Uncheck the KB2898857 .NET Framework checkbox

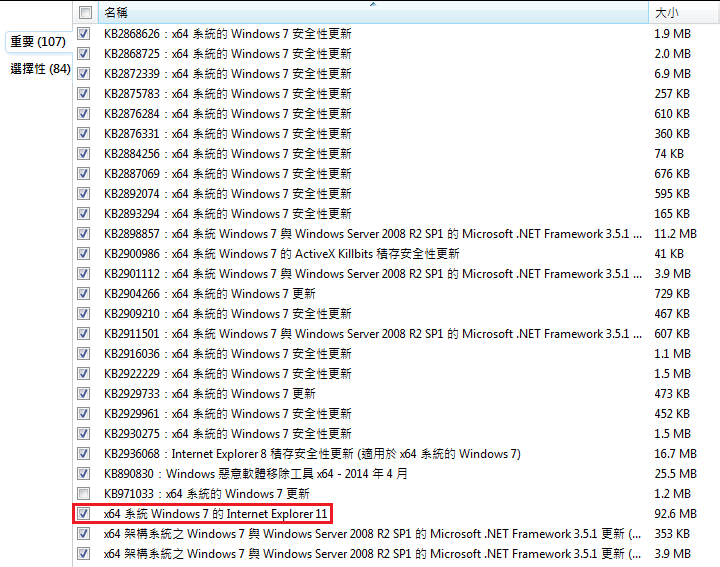click(x=84, y=234)
